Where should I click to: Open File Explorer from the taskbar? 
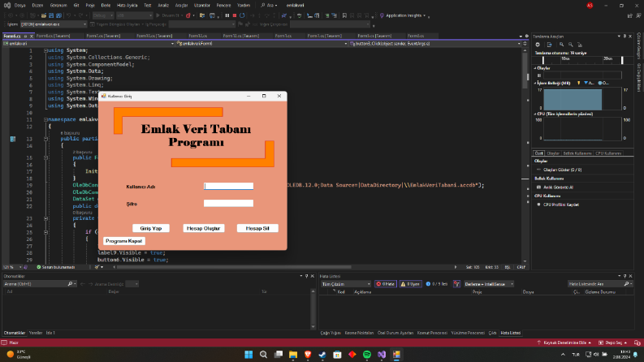[293, 355]
